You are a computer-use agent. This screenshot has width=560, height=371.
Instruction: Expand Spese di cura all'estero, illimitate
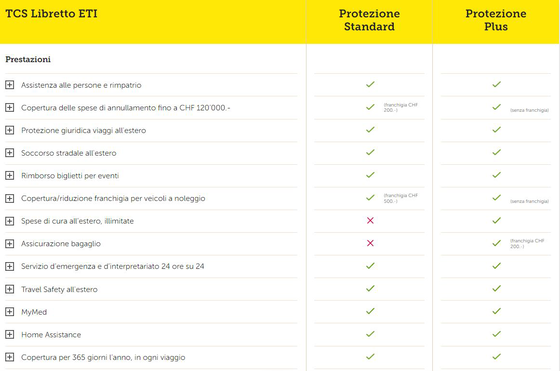[10, 221]
